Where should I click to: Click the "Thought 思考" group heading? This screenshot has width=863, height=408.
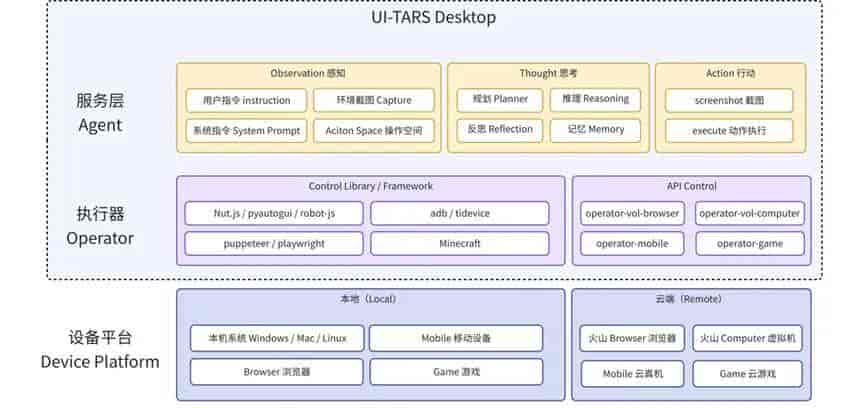tap(548, 73)
